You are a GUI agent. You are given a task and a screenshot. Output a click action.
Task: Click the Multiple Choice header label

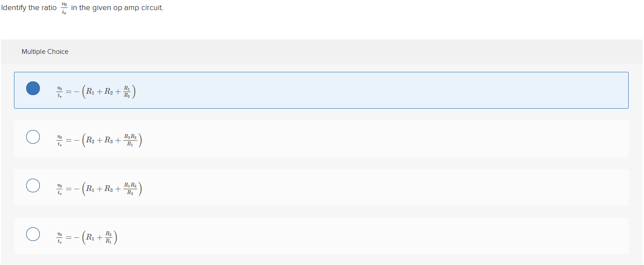(x=45, y=51)
